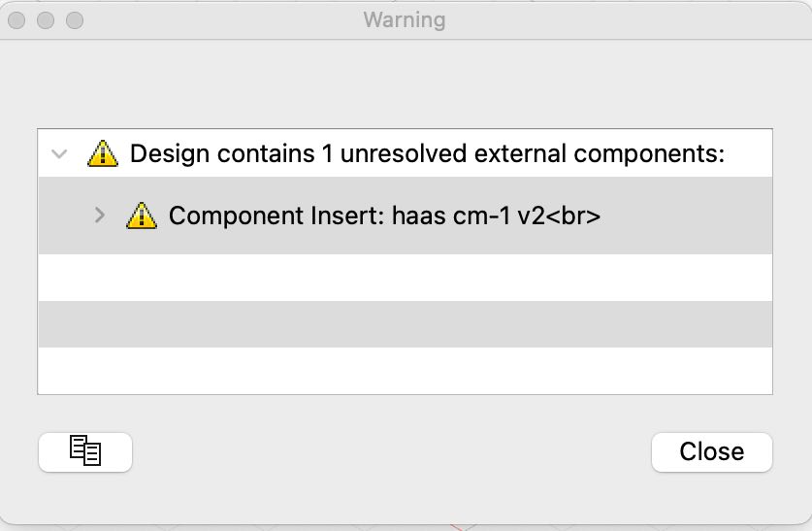This screenshot has height=531, width=812.
Task: Click the warning icon beside 'Design contains'
Action: click(x=102, y=153)
